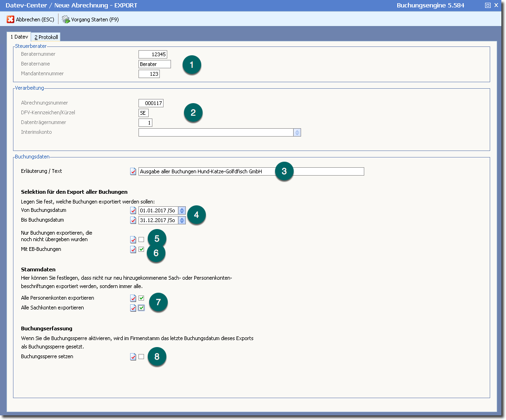Click the Abrechnungsnummer field showing 000117

pos(151,103)
